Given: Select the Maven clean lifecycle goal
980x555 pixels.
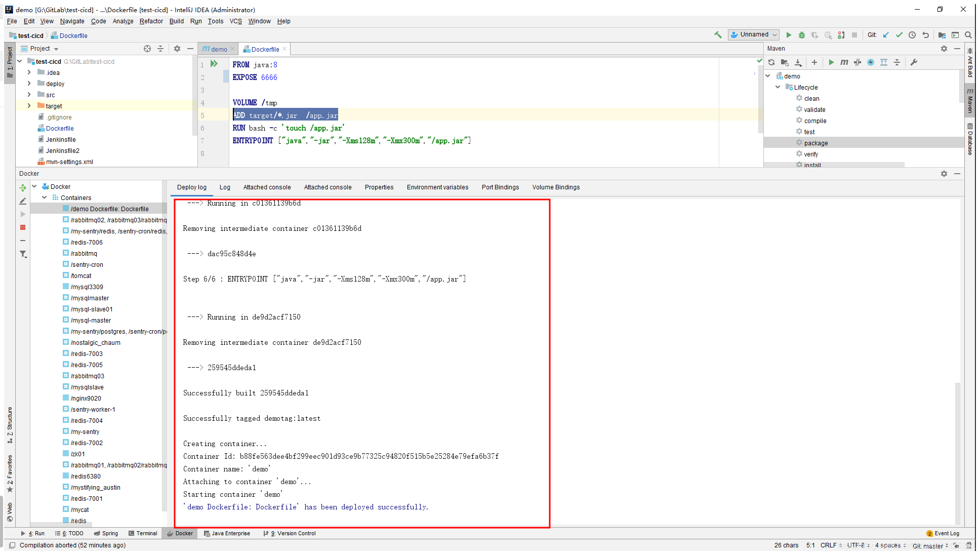Looking at the screenshot, I should 811,98.
